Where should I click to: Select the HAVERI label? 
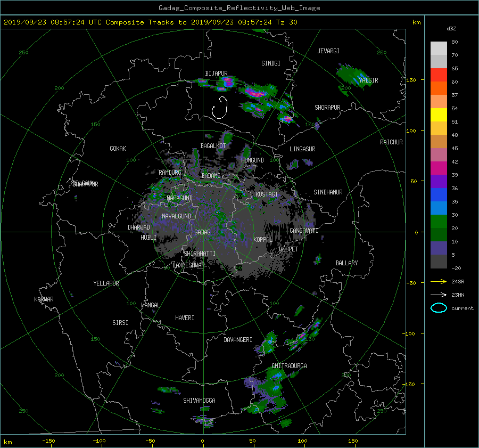[x=185, y=318]
